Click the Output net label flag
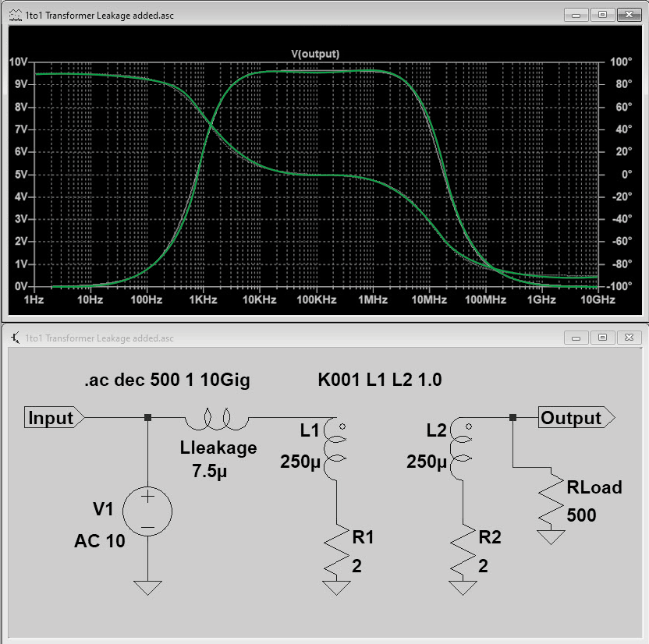 (576, 418)
